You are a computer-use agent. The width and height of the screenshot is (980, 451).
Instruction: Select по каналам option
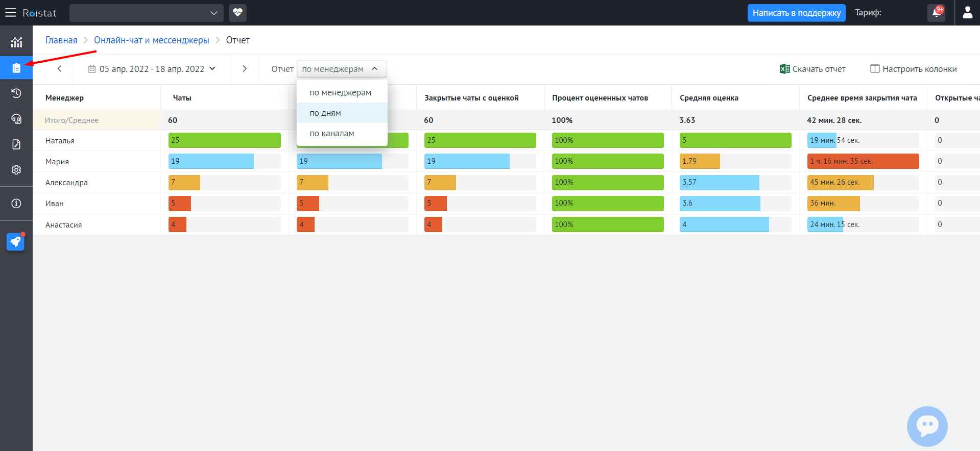coord(342,133)
